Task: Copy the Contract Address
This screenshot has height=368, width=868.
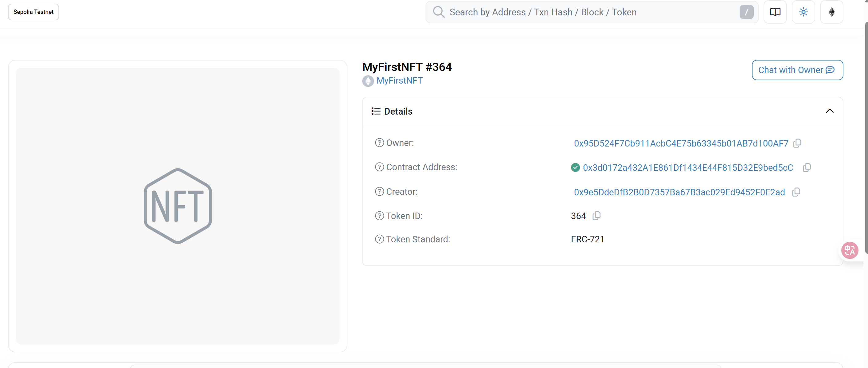Action: point(807,167)
